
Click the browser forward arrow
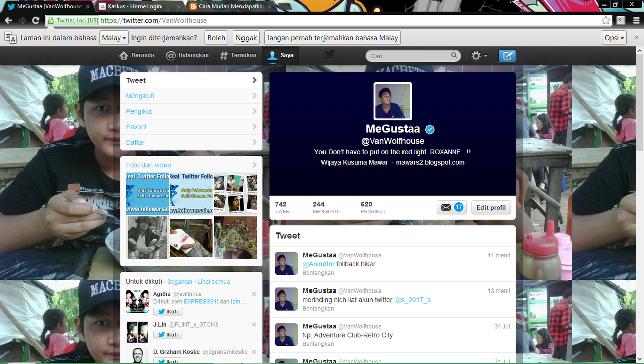point(22,20)
